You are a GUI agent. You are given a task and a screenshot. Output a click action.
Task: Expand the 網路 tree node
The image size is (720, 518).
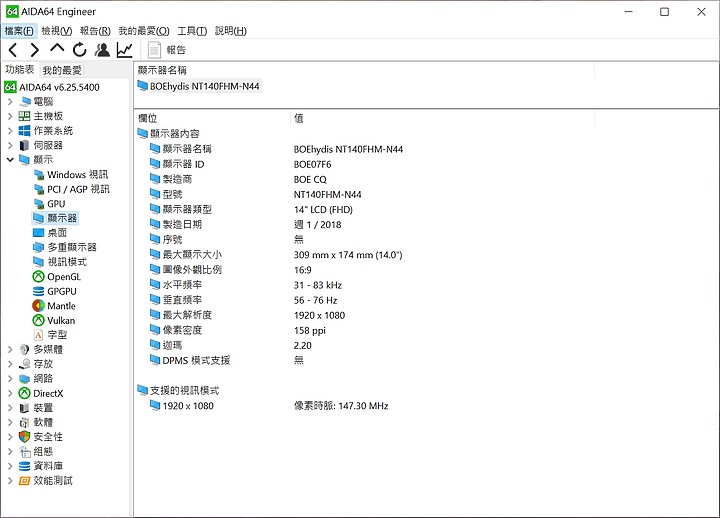tap(10, 379)
